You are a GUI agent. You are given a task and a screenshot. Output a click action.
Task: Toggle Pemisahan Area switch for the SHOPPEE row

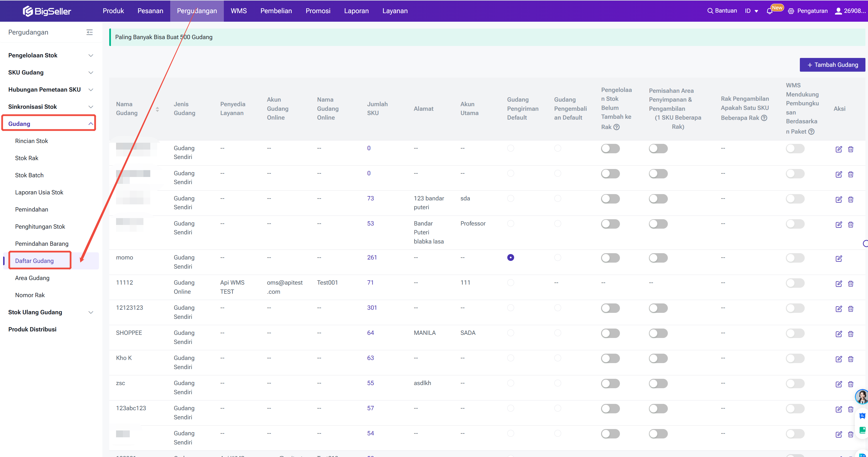click(x=658, y=333)
